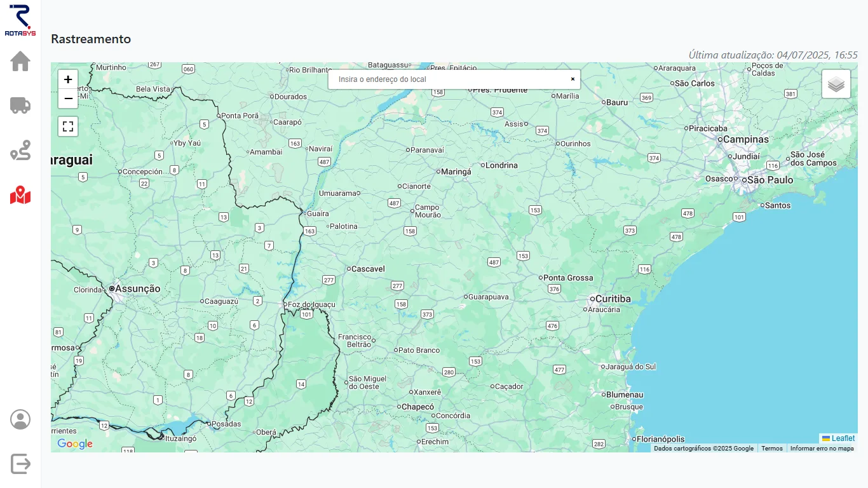Screen dimensions: 868x488
Task: Click São Paulo city label on map
Action: [770, 180]
